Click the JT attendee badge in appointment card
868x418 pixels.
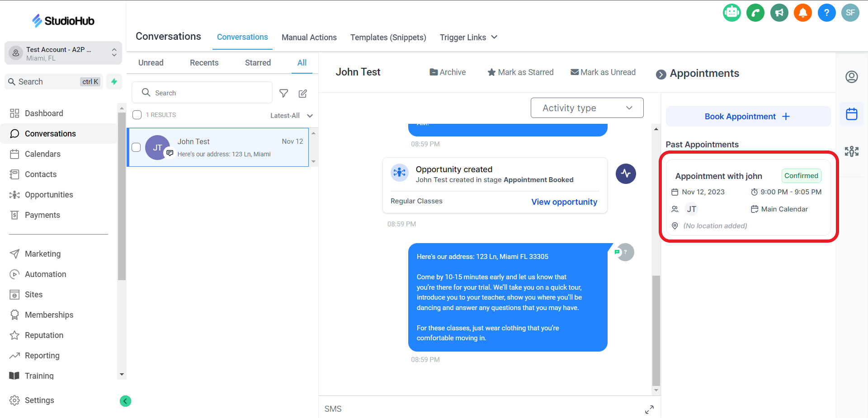pyautogui.click(x=692, y=209)
